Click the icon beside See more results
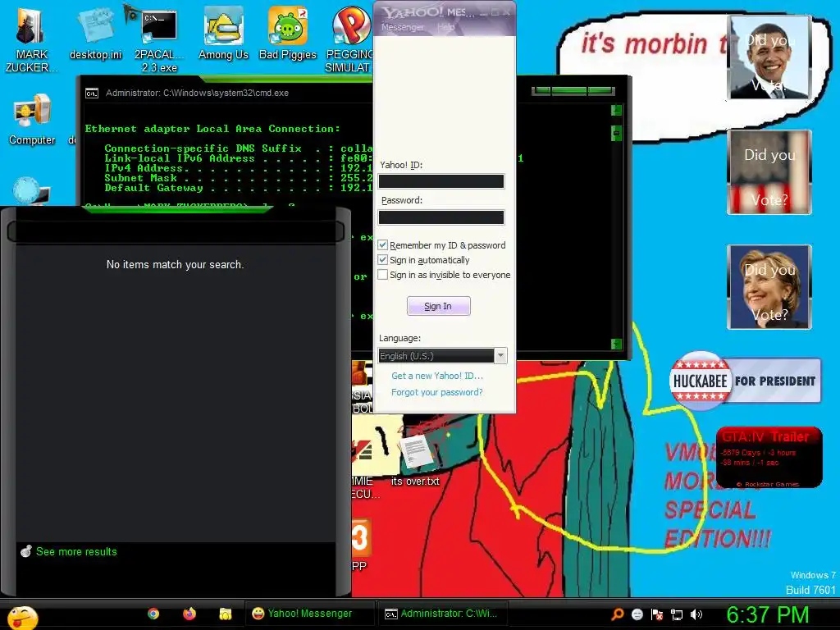This screenshot has width=840, height=630. [x=25, y=550]
